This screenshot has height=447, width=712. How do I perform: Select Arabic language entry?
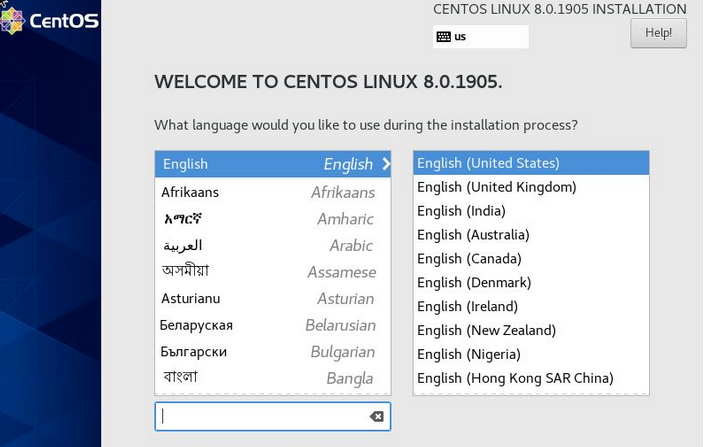[272, 245]
